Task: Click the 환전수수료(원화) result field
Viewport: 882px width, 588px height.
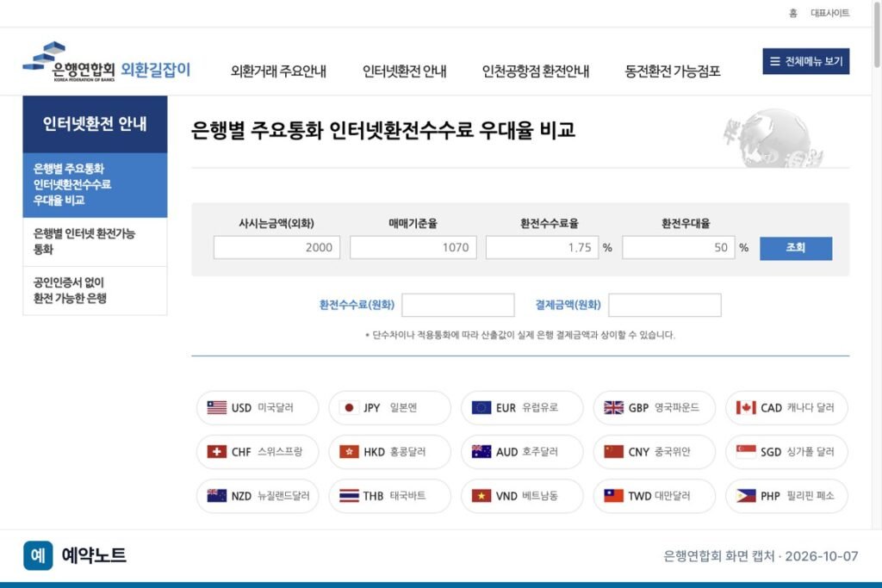Action: click(x=458, y=305)
